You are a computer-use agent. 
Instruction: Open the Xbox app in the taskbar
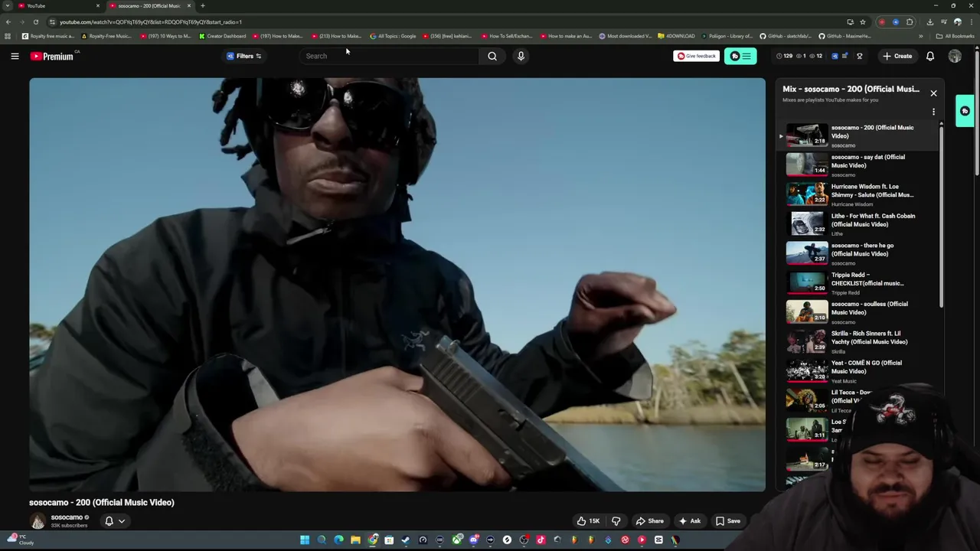pyautogui.click(x=456, y=540)
